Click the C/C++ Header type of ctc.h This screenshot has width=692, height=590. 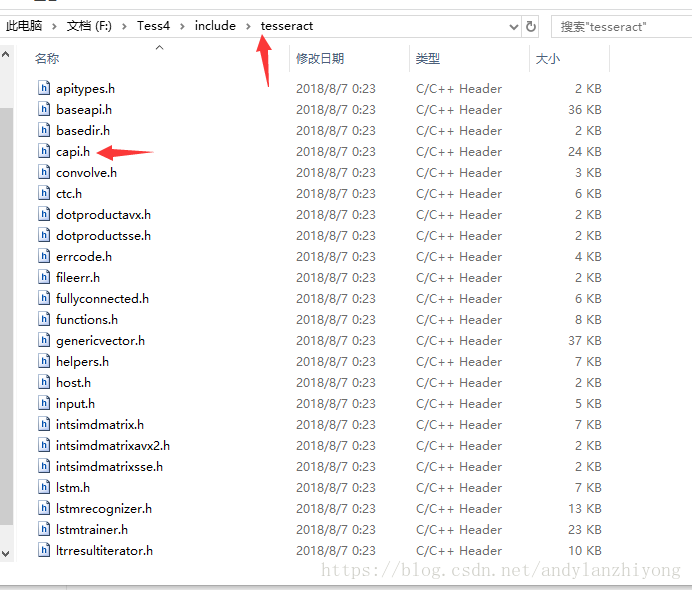point(459,194)
